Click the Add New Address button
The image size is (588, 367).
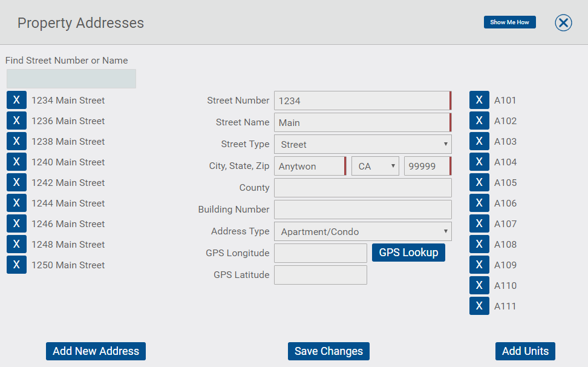[96, 351]
